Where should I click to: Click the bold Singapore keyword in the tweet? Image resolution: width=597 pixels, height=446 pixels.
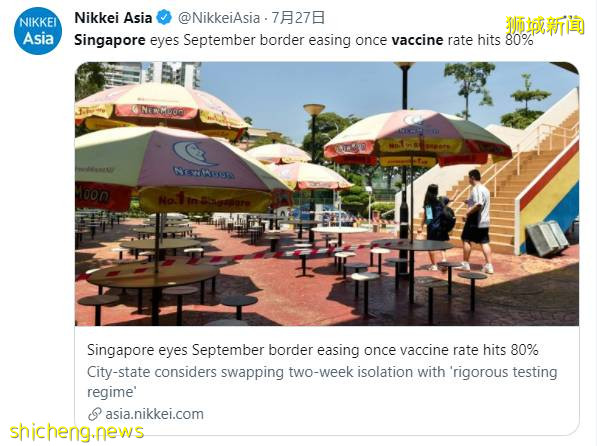(x=110, y=40)
